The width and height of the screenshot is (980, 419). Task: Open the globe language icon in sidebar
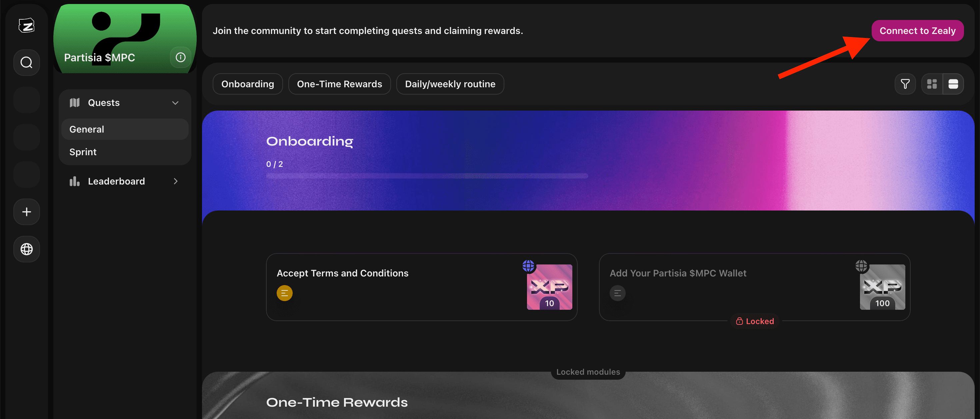coord(26,249)
